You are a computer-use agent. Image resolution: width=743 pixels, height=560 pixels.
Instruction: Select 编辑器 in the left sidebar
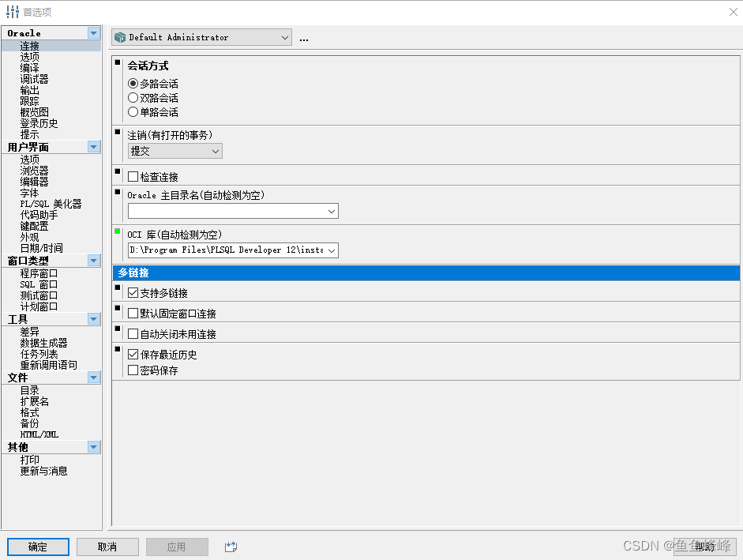coord(32,181)
